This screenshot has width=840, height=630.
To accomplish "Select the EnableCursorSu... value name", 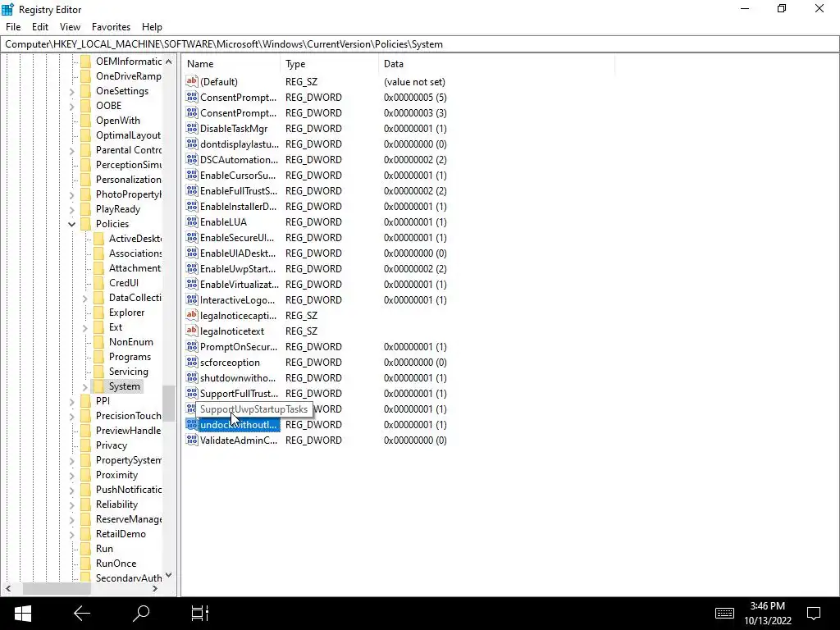I will (238, 176).
